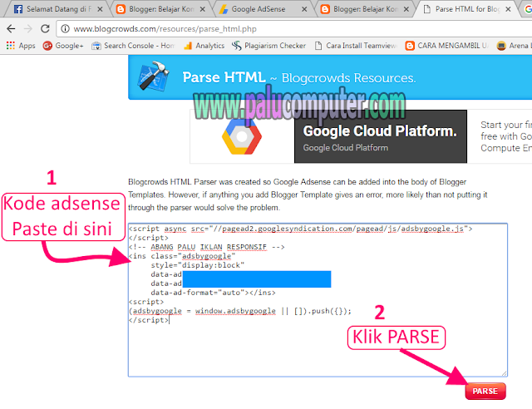Click the browser Back arrow
532x409 pixels.
pos(11,29)
